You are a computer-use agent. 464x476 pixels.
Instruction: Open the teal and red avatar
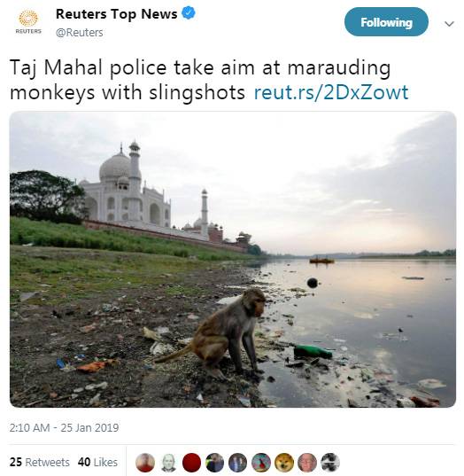click(261, 463)
